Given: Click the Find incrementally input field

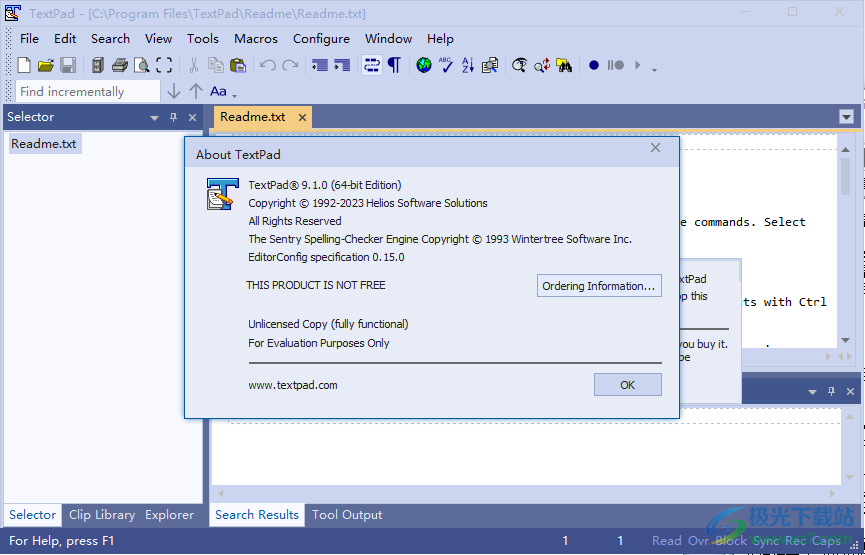Looking at the screenshot, I should pyautogui.click(x=88, y=92).
